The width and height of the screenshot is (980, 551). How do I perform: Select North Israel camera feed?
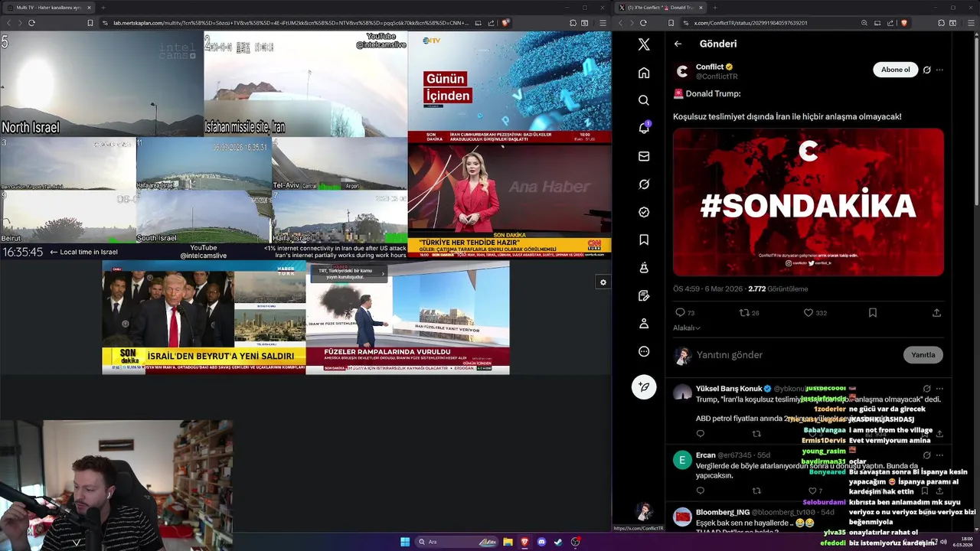tap(102, 83)
